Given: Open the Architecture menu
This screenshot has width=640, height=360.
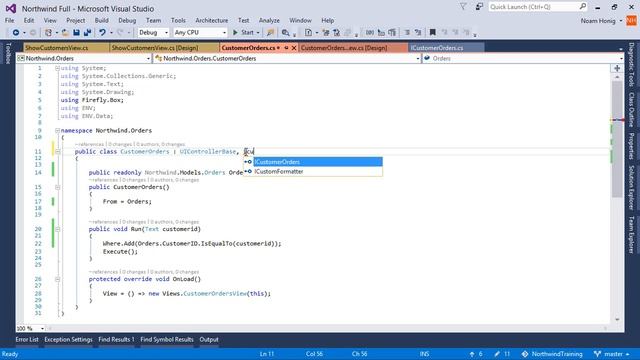Looking at the screenshot, I should (211, 20).
